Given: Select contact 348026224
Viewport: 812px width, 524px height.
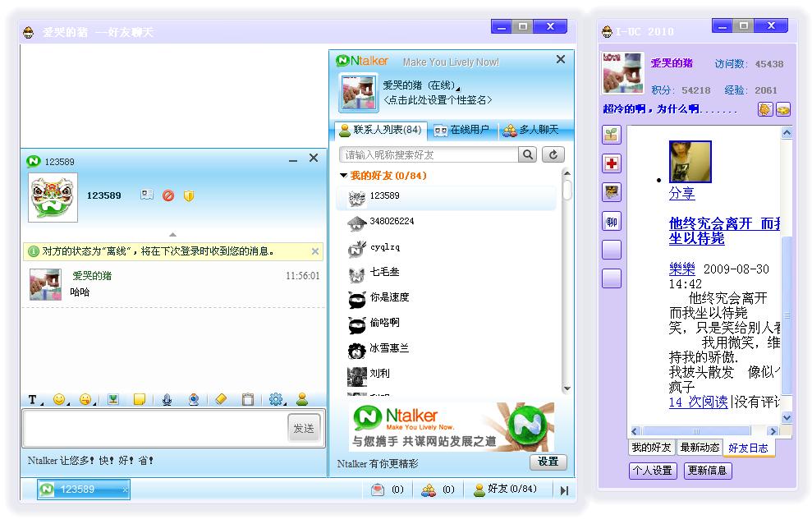Looking at the screenshot, I should point(447,222).
